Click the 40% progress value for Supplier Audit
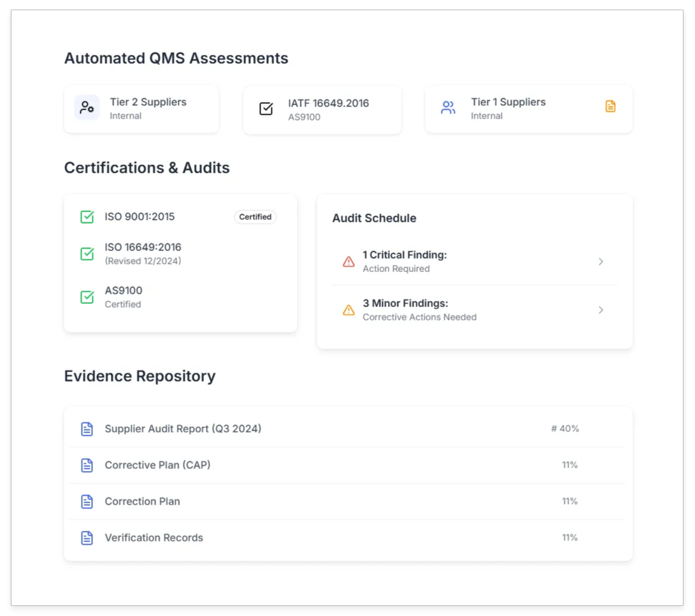 pos(565,429)
